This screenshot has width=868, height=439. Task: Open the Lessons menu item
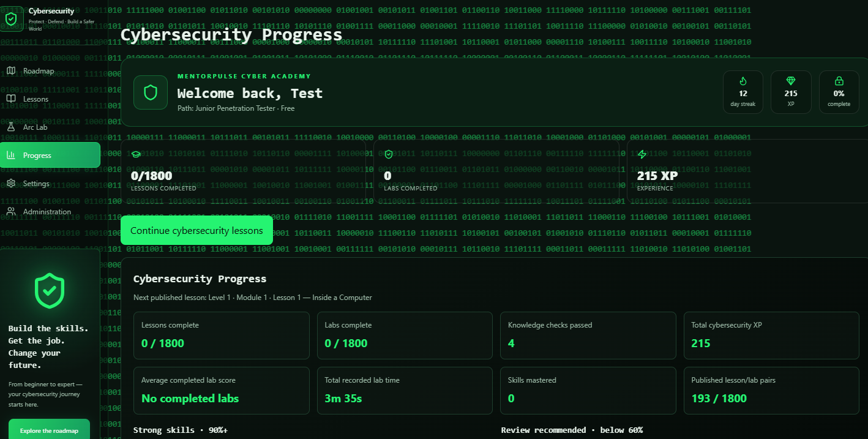(50, 99)
